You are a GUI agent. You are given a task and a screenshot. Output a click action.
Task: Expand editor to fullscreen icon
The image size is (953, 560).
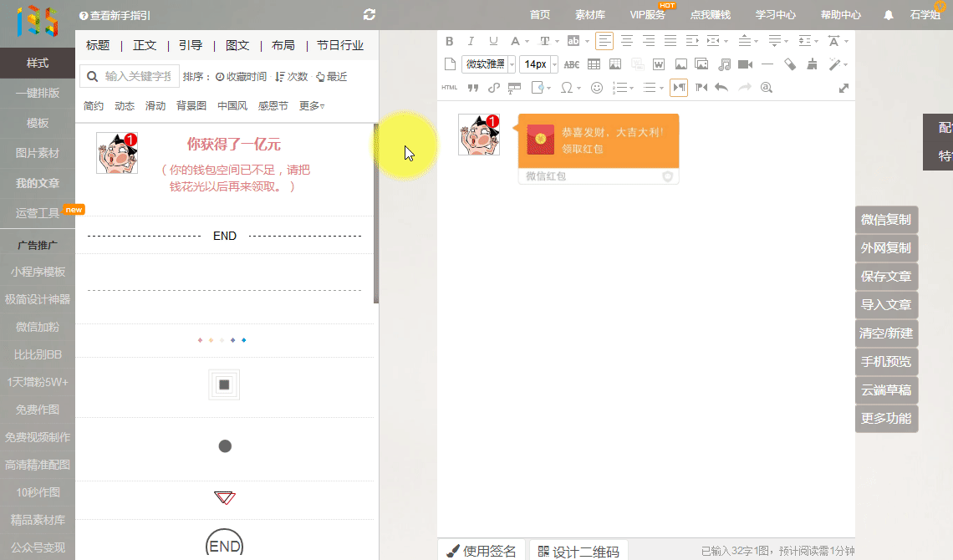(x=843, y=89)
